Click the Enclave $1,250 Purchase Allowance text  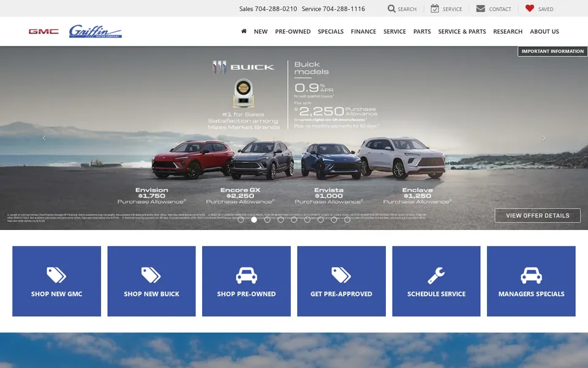coord(417,196)
